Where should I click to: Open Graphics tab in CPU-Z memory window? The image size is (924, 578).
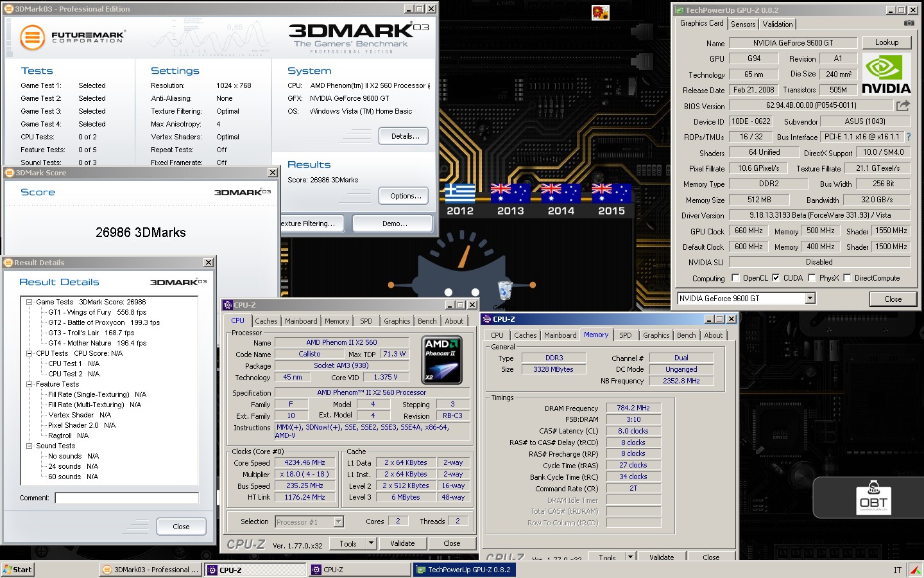point(656,335)
